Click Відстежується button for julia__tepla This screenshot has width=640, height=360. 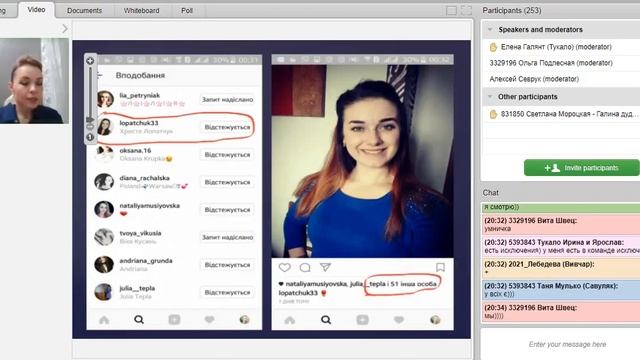coord(227,292)
